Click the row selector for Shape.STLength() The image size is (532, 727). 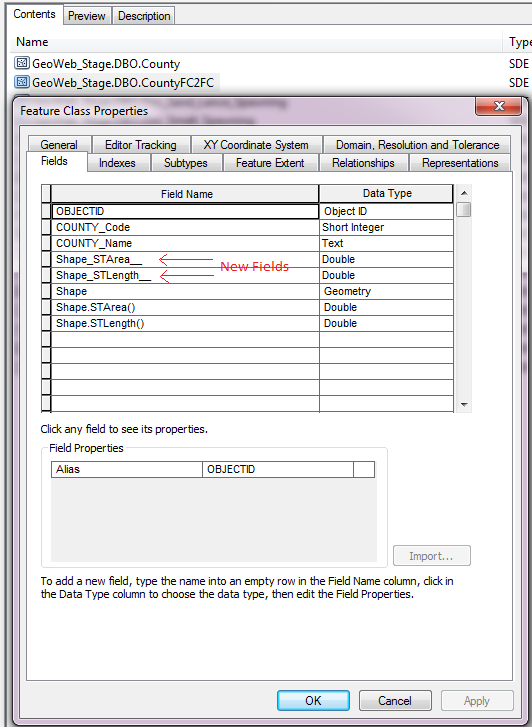(46, 323)
